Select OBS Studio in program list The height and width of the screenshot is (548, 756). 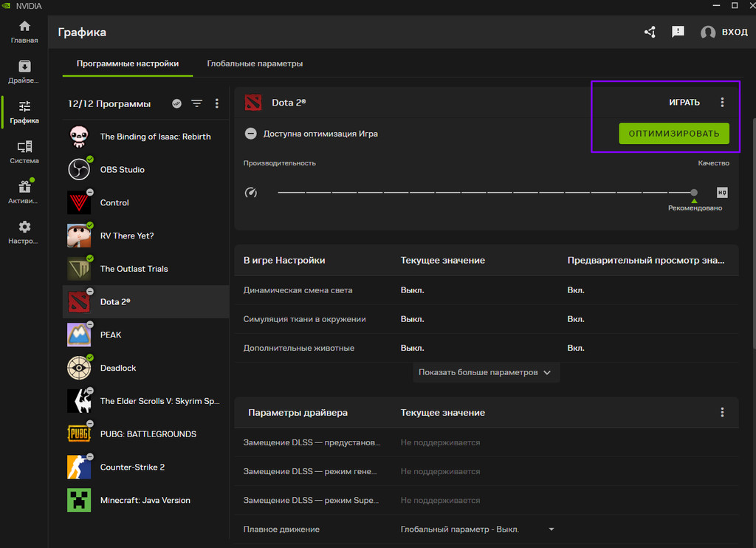pyautogui.click(x=145, y=170)
